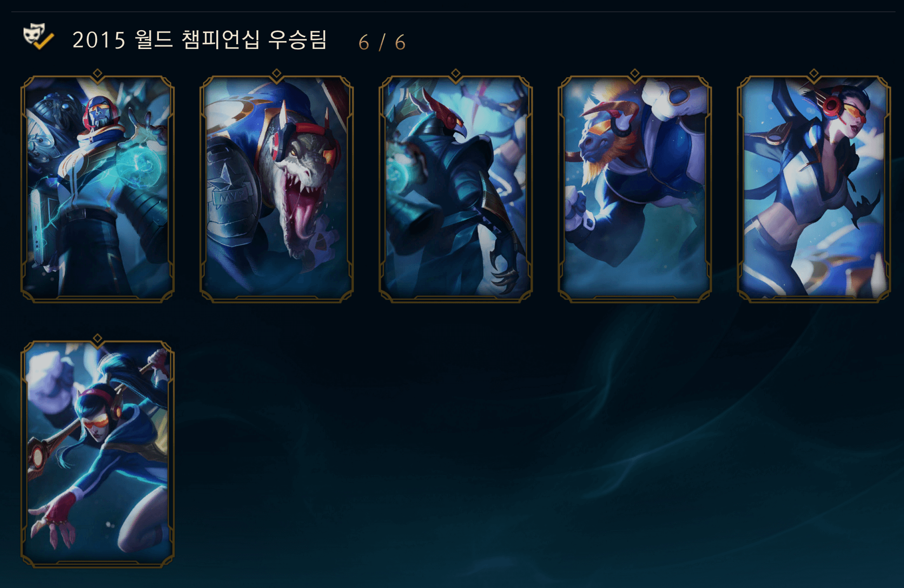This screenshot has height=588, width=904.
Task: Click the diamond marker above Alistar card
Action: point(635,73)
